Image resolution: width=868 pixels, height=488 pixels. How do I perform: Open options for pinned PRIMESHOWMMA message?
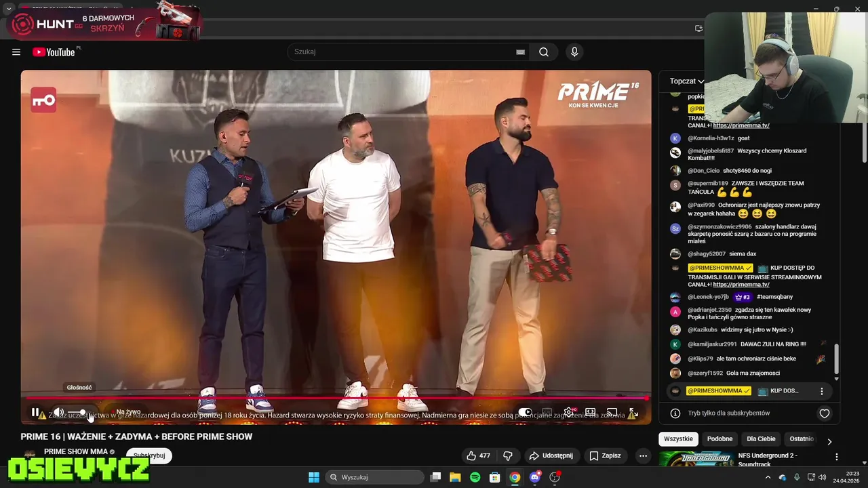822,391
